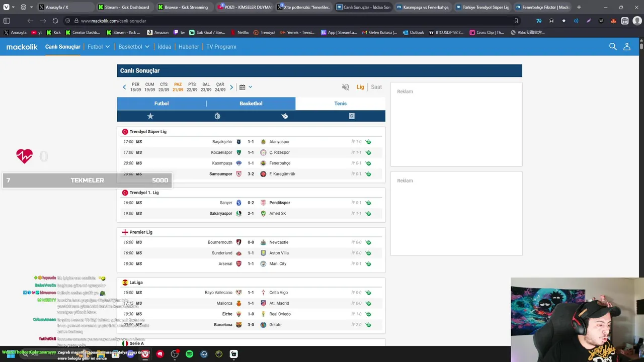The height and width of the screenshot is (362, 644).
Task: Click iddaa icon for Arsenal-Man. City match
Action: [368, 264]
